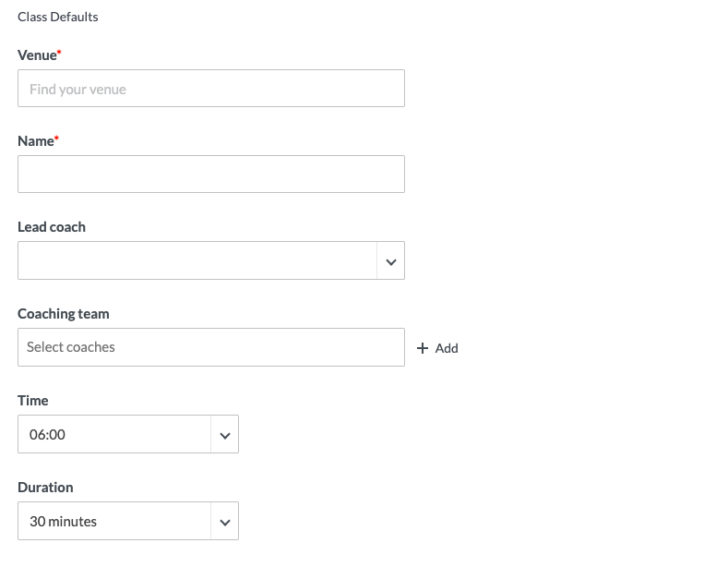Click the 30 minutes duration value
This screenshot has height=567, width=728.
63,521
